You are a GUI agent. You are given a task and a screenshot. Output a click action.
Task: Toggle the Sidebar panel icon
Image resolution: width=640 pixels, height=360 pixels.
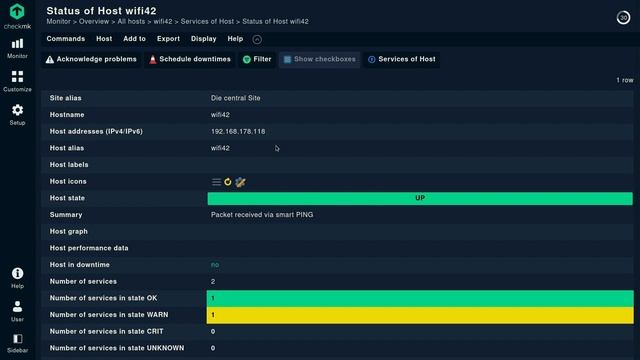coord(17,343)
